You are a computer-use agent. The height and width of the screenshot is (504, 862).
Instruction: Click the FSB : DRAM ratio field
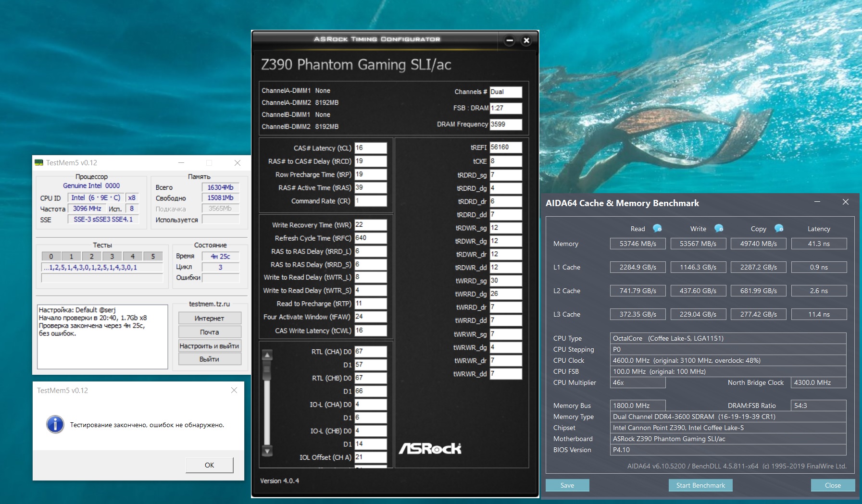tap(506, 108)
